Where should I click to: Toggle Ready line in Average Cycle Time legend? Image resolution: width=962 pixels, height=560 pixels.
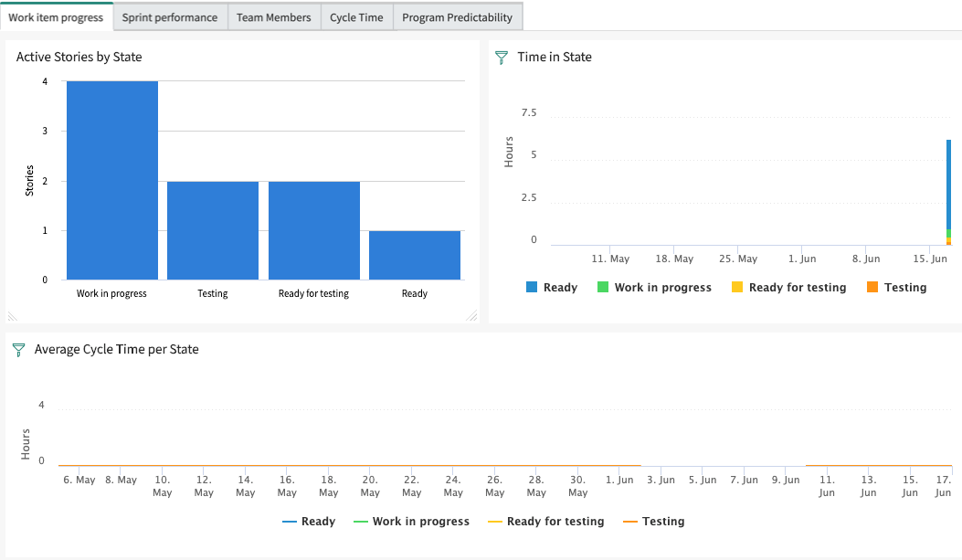[x=309, y=522]
